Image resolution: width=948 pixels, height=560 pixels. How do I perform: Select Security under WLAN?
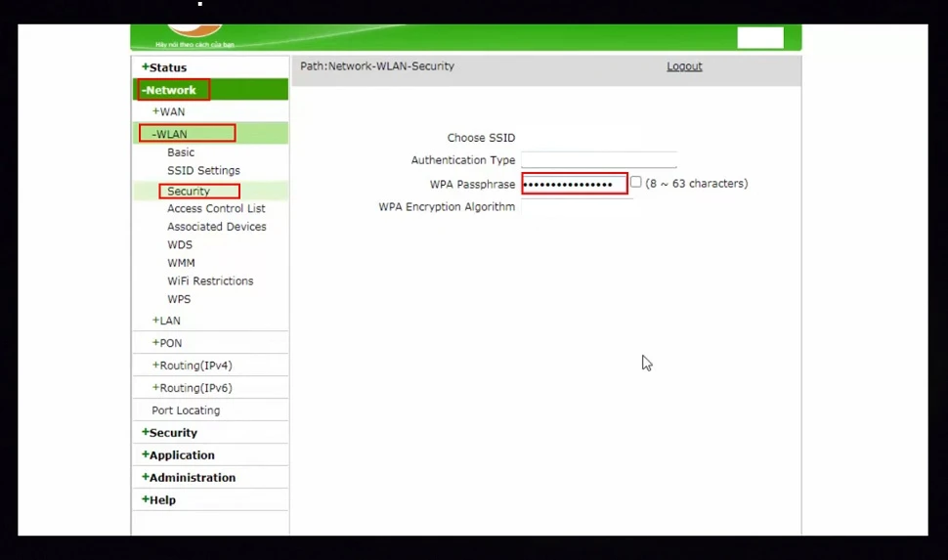coord(189,192)
